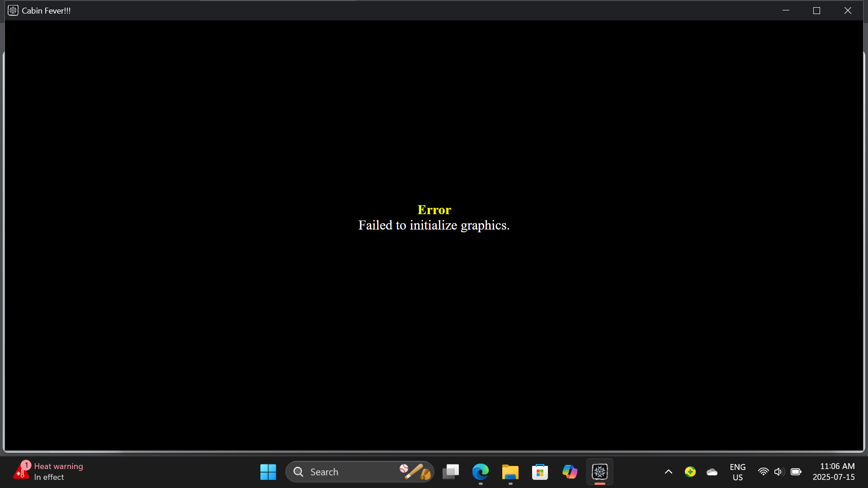Open the clock showing 11:06 AM
This screenshot has width=868, height=488.
tap(834, 472)
